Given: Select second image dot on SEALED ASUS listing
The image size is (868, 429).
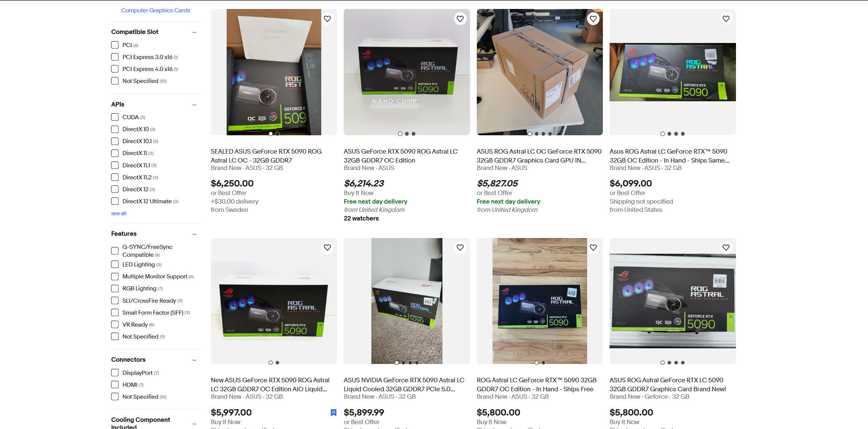Looking at the screenshot, I should point(277,133).
